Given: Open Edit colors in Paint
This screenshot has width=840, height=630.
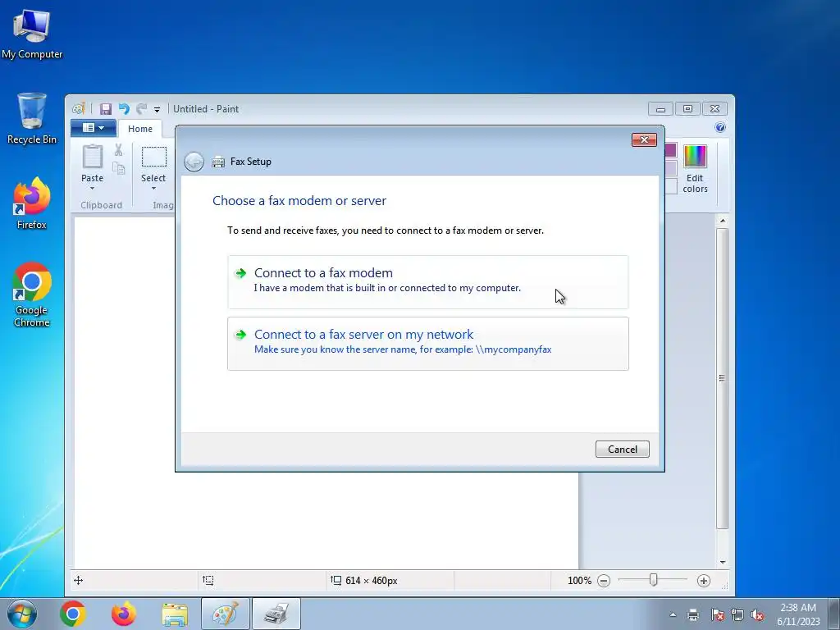Looking at the screenshot, I should click(695, 168).
